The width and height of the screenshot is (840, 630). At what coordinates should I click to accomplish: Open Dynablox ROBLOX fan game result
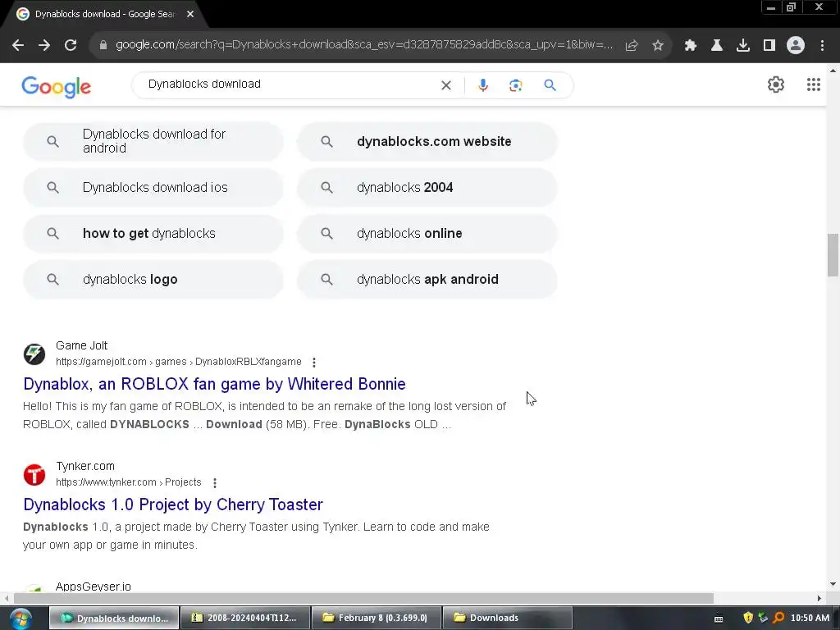(x=214, y=384)
